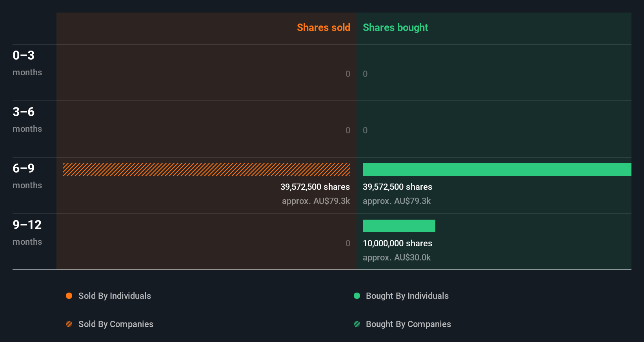644x342 pixels.
Task: Click the green 6–9 months bought bar
Action: [497, 169]
